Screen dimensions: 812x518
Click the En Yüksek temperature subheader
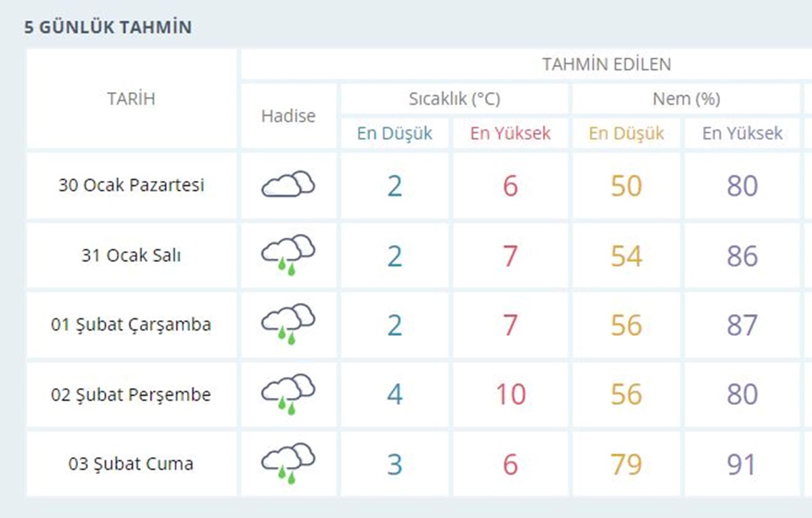[x=511, y=133]
